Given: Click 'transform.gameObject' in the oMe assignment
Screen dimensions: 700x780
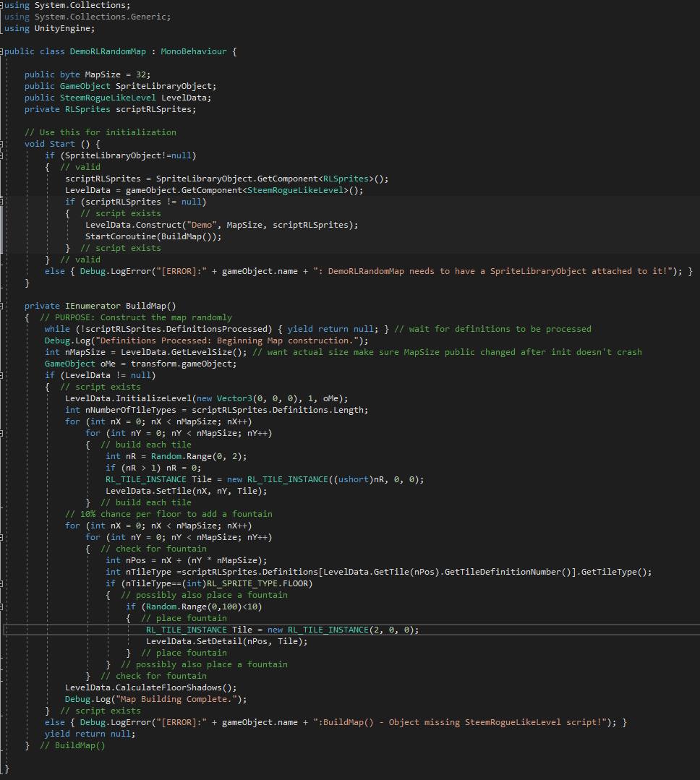Looking at the screenshot, I should pyautogui.click(x=181, y=364).
